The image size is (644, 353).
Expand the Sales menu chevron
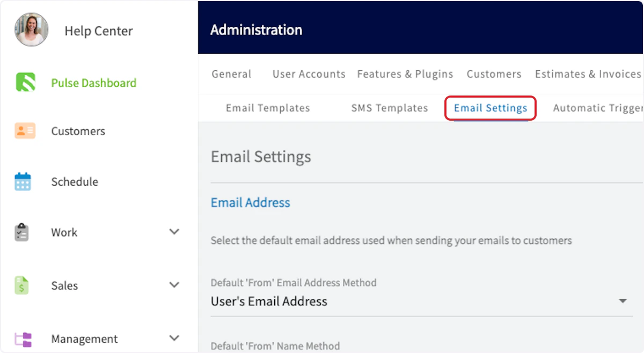click(174, 285)
